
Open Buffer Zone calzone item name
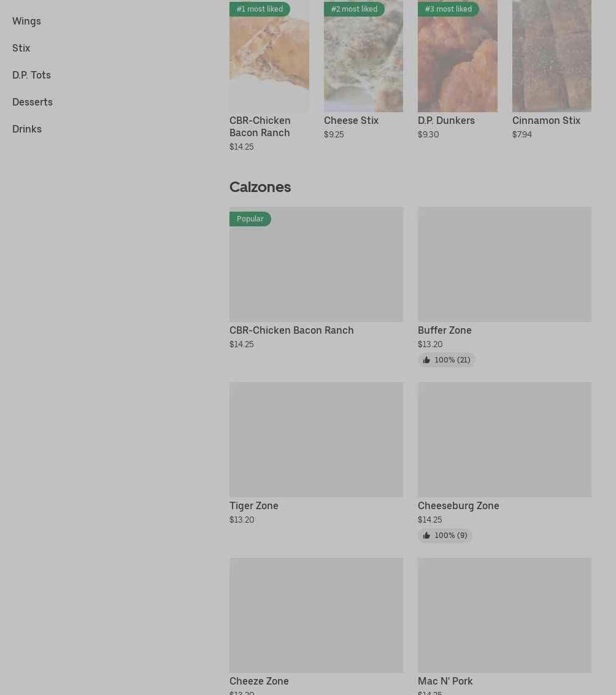pos(444,330)
